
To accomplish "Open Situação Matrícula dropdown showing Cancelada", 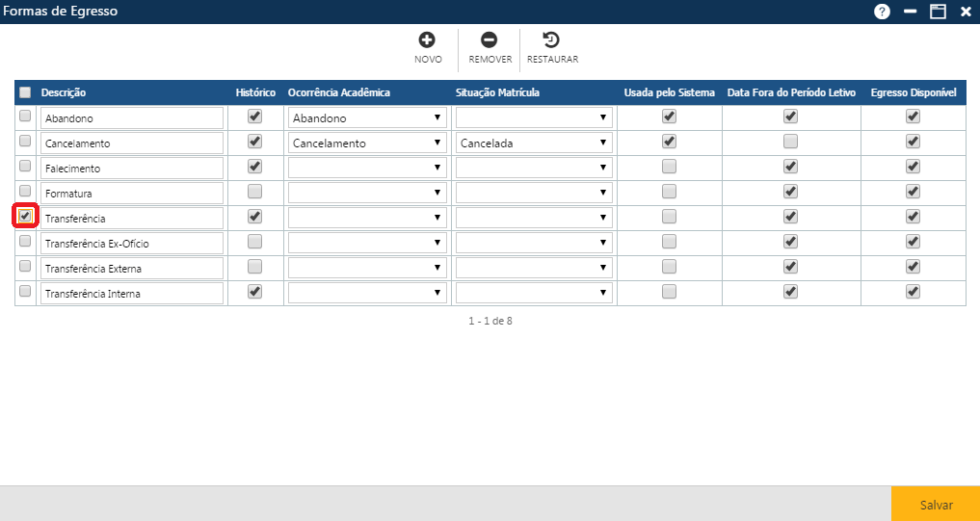I will (534, 143).
